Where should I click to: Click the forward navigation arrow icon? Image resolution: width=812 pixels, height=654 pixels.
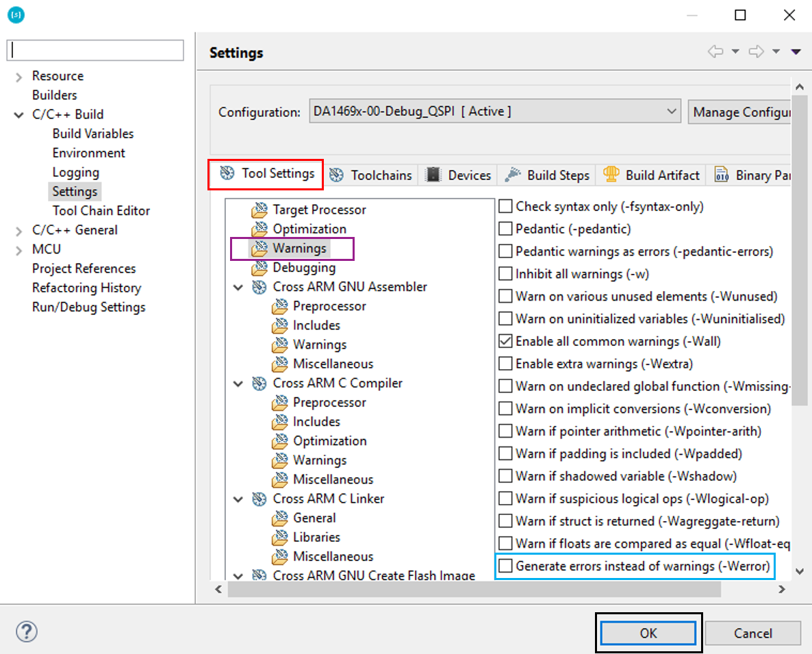(757, 51)
